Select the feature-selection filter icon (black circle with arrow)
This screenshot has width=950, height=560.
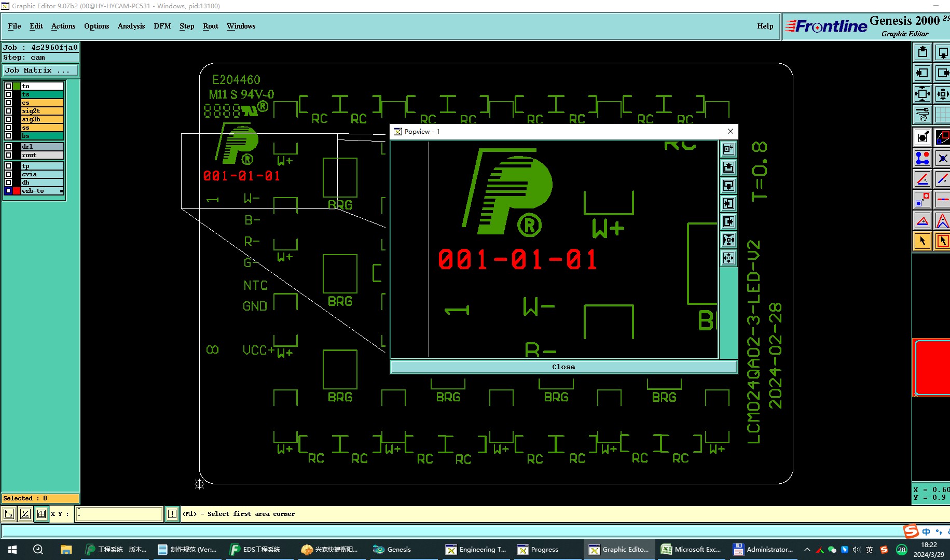pyautogui.click(x=923, y=137)
